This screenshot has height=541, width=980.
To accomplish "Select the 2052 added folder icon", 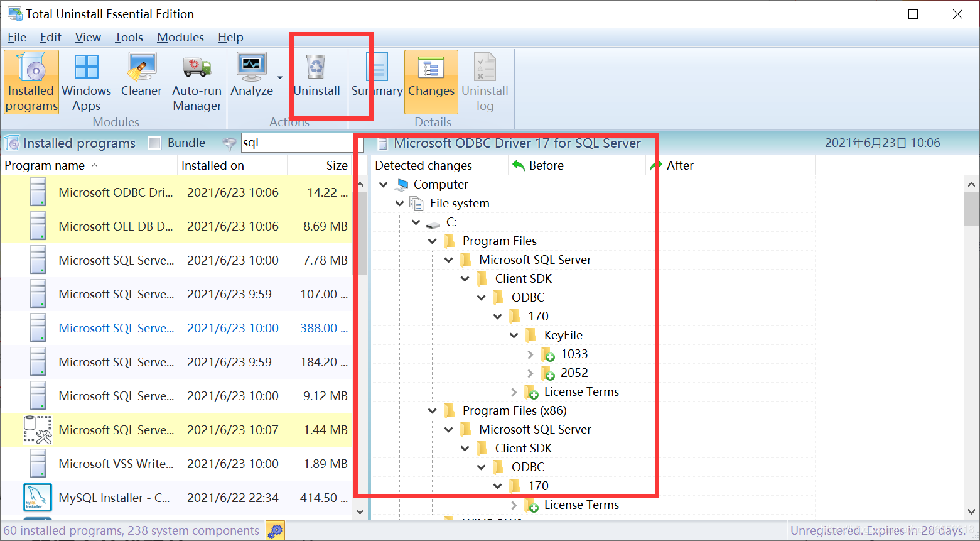I will (547, 374).
